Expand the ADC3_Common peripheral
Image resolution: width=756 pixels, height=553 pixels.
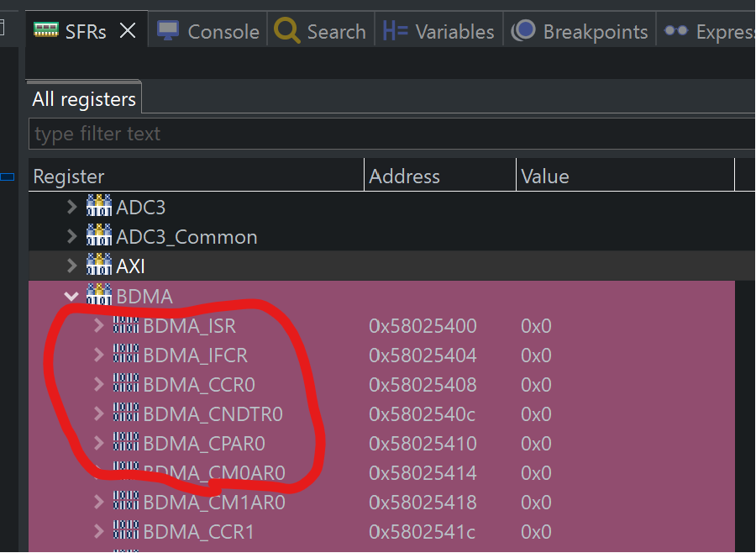(x=72, y=236)
